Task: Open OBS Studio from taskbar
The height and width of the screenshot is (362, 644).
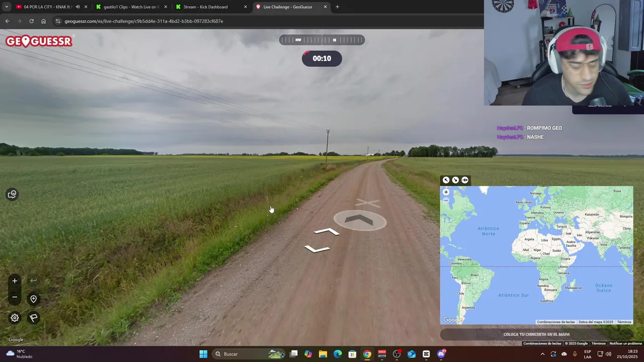Action: [x=397, y=354]
